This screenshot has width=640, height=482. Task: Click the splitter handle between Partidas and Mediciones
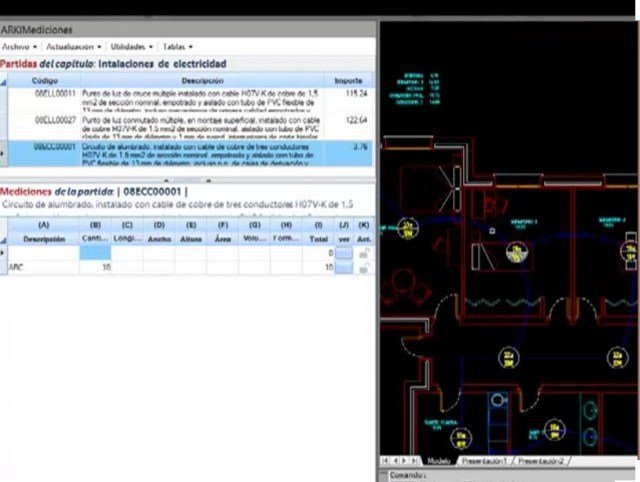pos(188,180)
